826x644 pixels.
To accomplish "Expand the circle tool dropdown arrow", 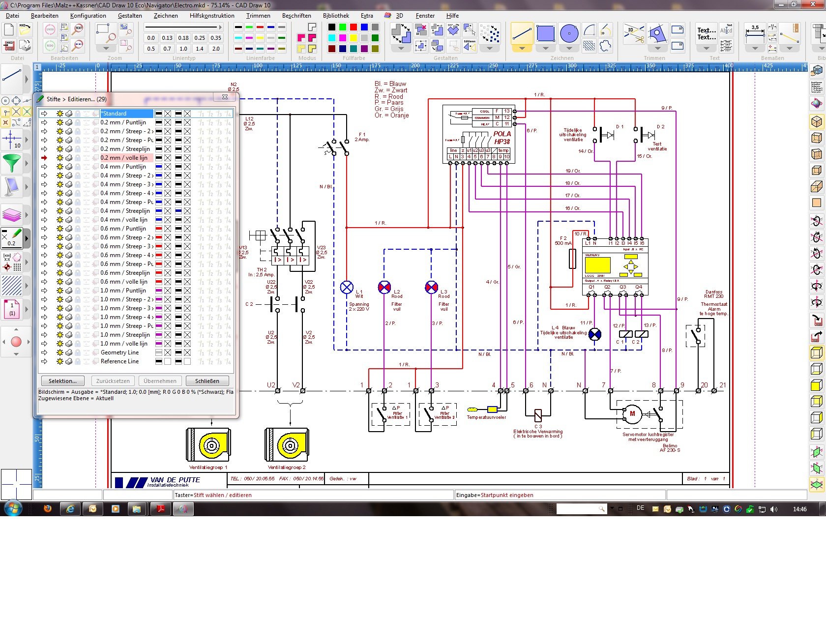I will (569, 49).
